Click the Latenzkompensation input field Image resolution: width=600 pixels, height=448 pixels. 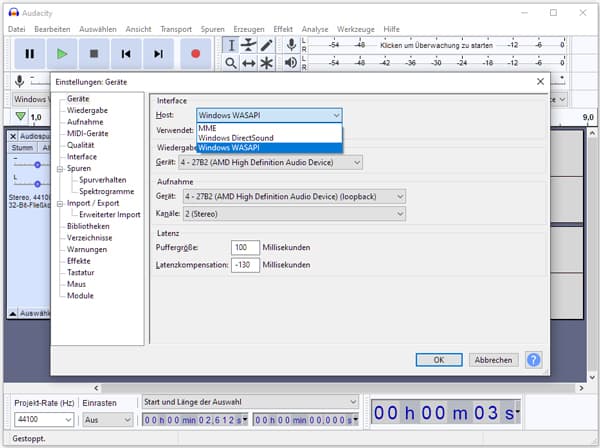click(245, 265)
